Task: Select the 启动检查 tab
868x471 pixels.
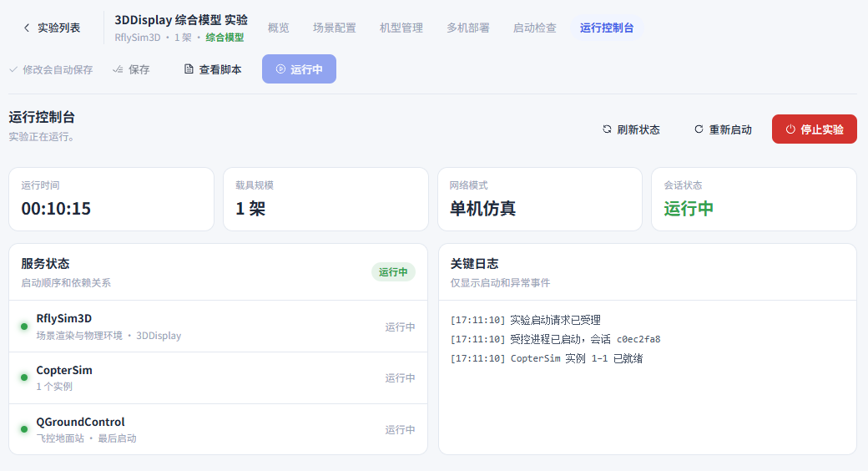Action: (535, 28)
